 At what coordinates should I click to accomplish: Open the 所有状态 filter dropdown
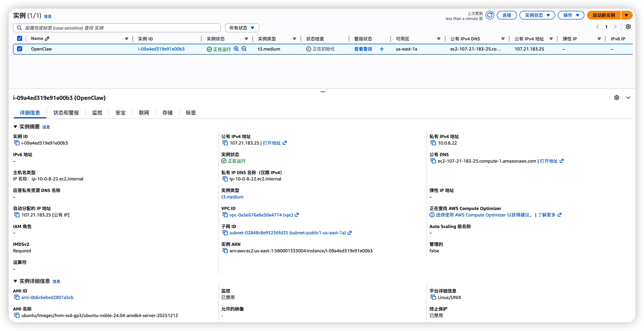(242, 28)
